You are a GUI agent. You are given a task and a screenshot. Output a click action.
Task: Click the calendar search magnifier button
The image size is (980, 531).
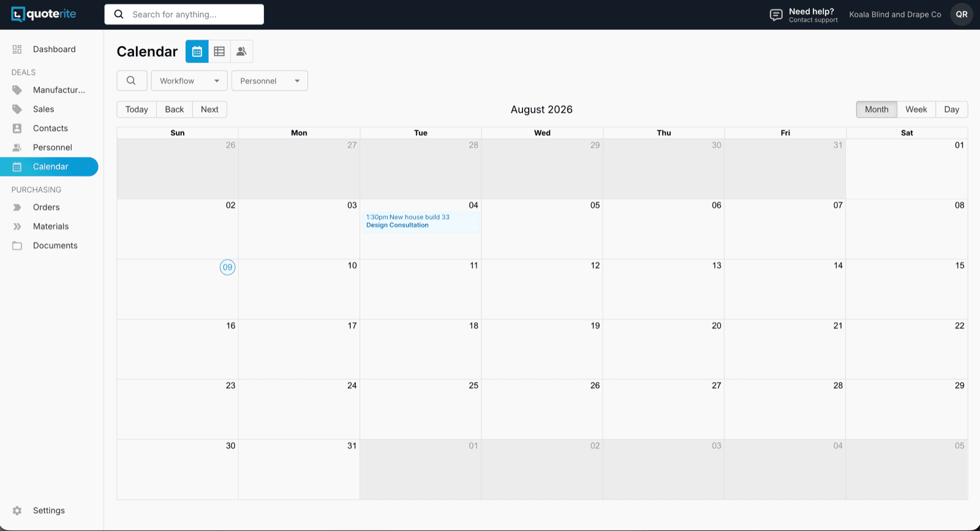pyautogui.click(x=132, y=80)
